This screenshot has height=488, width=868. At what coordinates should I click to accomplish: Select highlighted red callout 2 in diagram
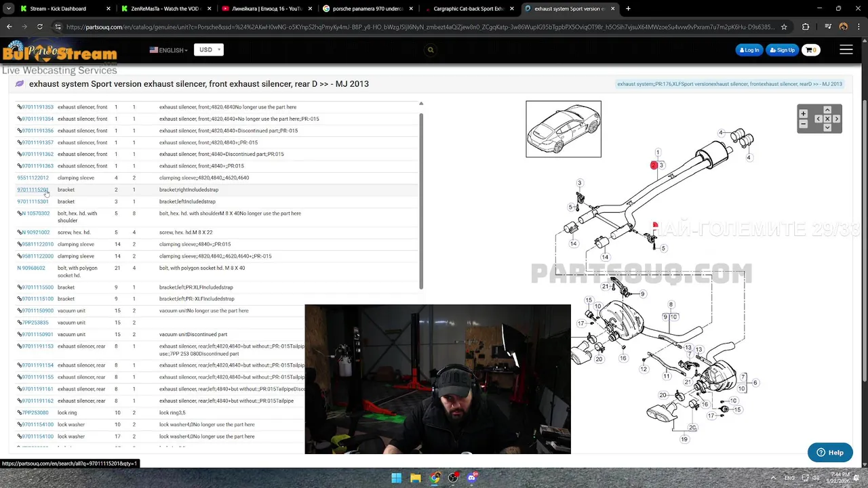pos(654,165)
